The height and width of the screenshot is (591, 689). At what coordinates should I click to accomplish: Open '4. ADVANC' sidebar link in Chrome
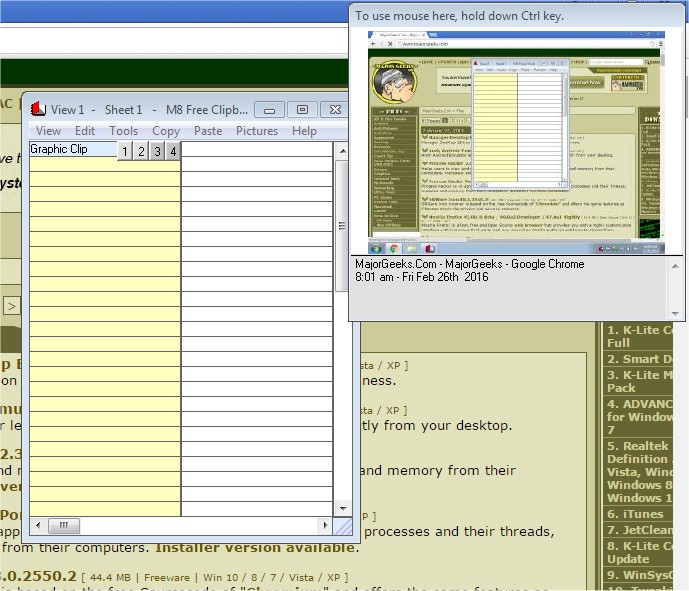pos(639,417)
